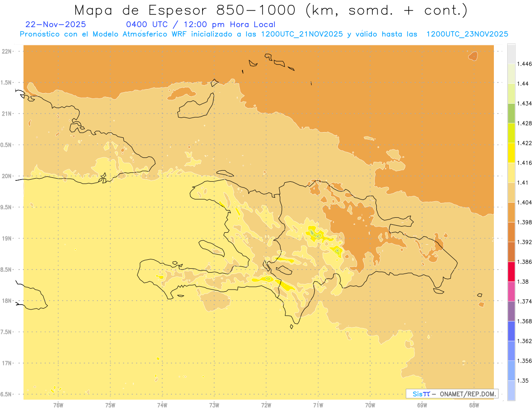Pick the pink legend band between 1.374 and 1.38
532x411 pixels.
(512, 291)
